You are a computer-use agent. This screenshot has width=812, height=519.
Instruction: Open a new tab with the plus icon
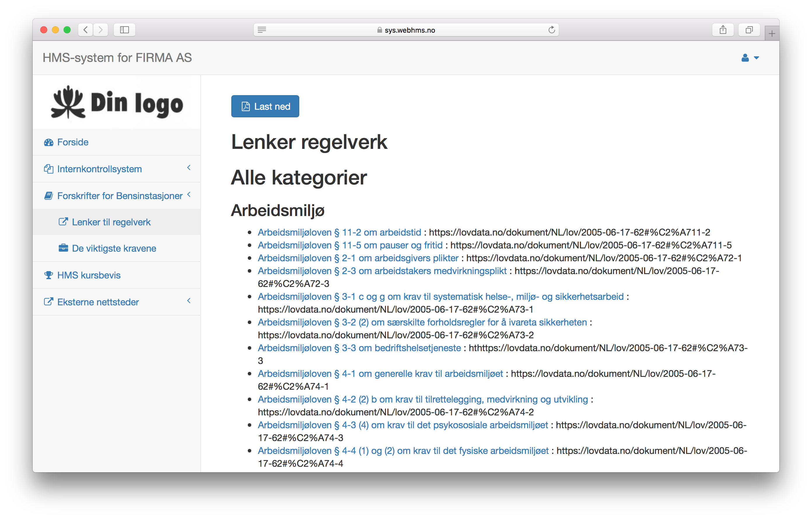[772, 34]
